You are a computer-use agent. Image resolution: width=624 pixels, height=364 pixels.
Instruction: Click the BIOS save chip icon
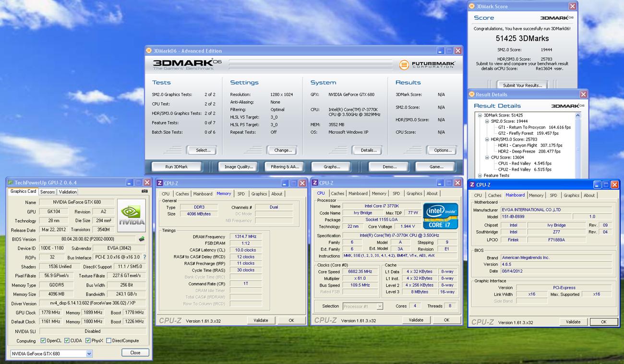point(142,239)
